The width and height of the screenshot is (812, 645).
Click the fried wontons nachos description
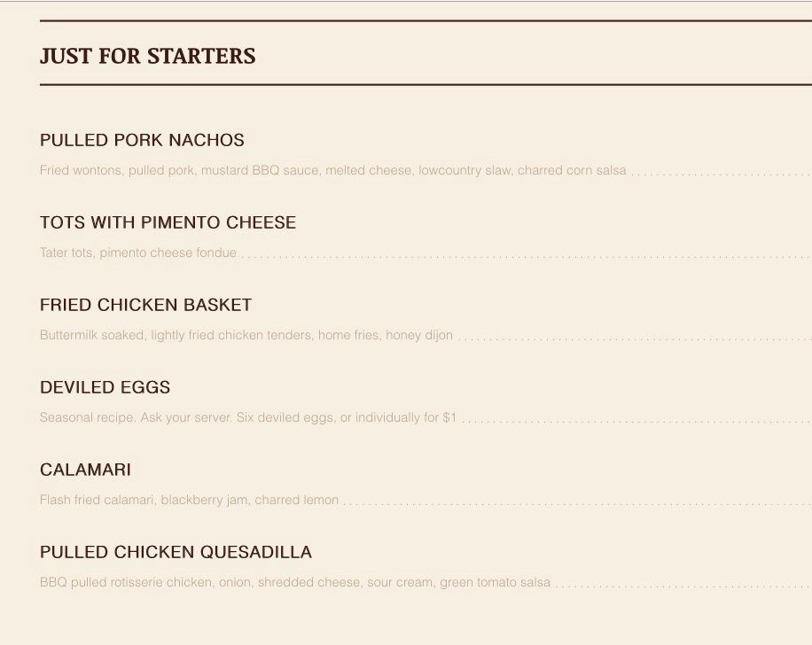[332, 170]
